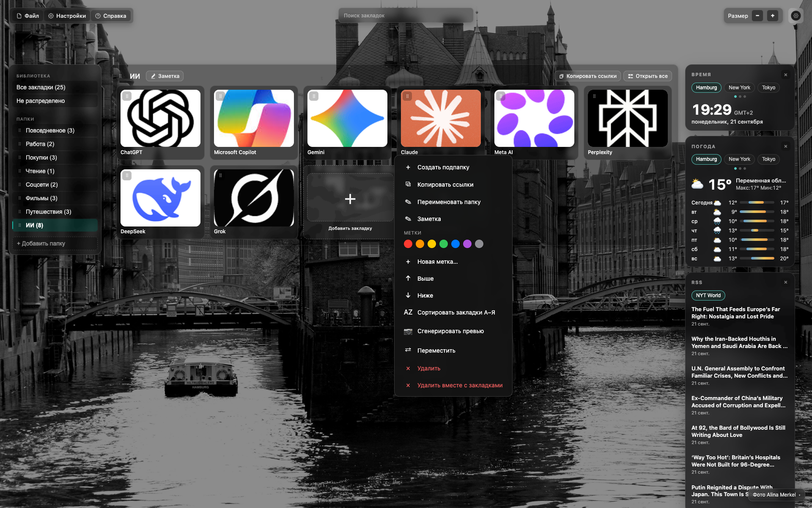Screen dimensions: 812x508
Task: Increase size with the plus button
Action: pos(773,16)
